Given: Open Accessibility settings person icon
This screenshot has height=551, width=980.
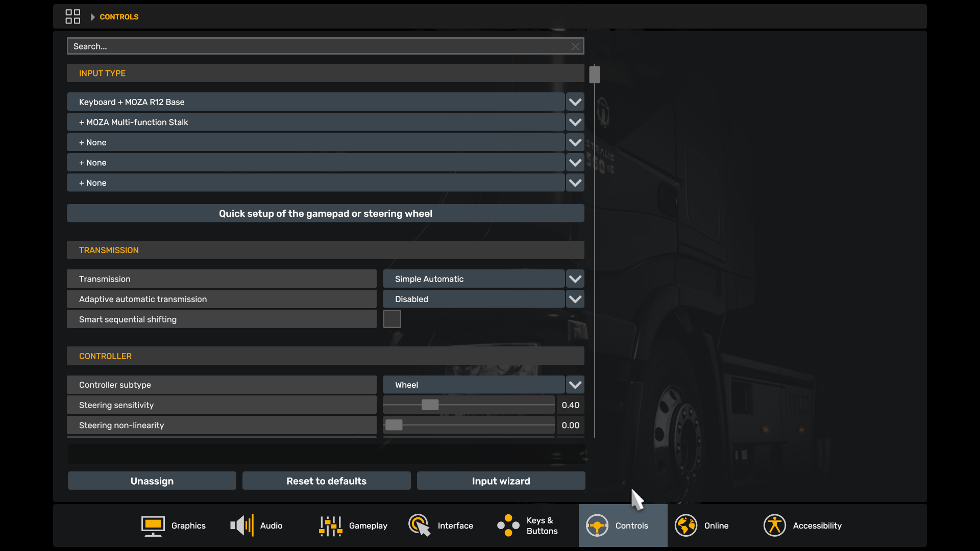Looking at the screenshot, I should 774,525.
